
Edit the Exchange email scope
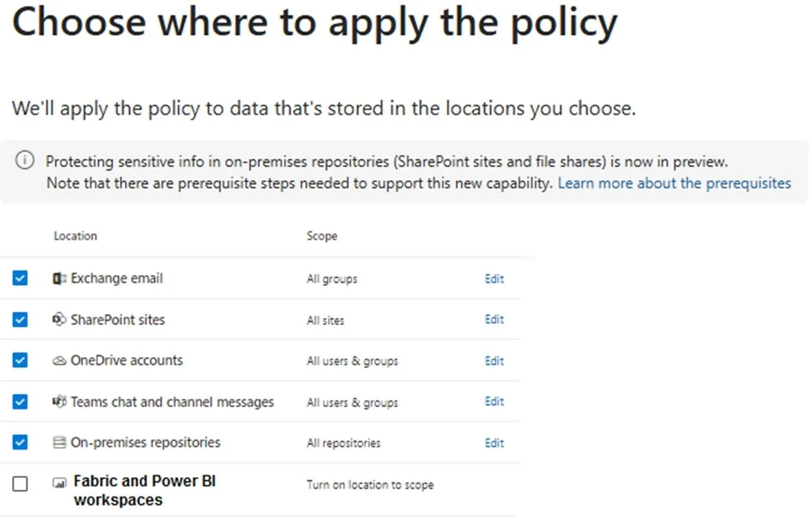click(494, 278)
